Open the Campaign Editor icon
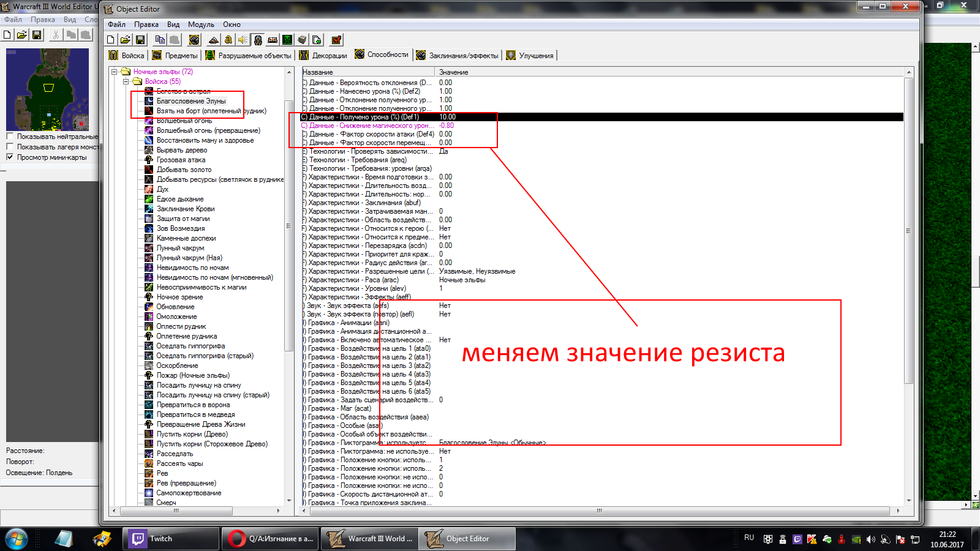Image resolution: width=980 pixels, height=551 pixels. pos(273,40)
